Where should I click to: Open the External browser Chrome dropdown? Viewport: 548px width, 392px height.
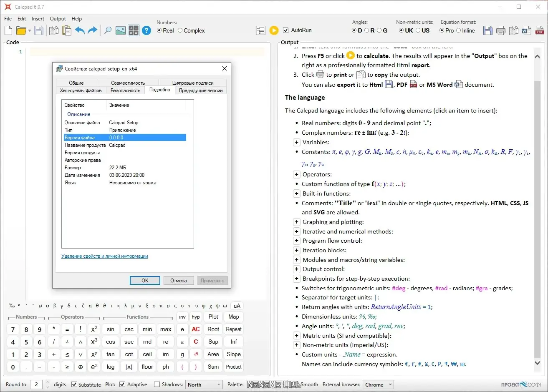click(x=378, y=384)
